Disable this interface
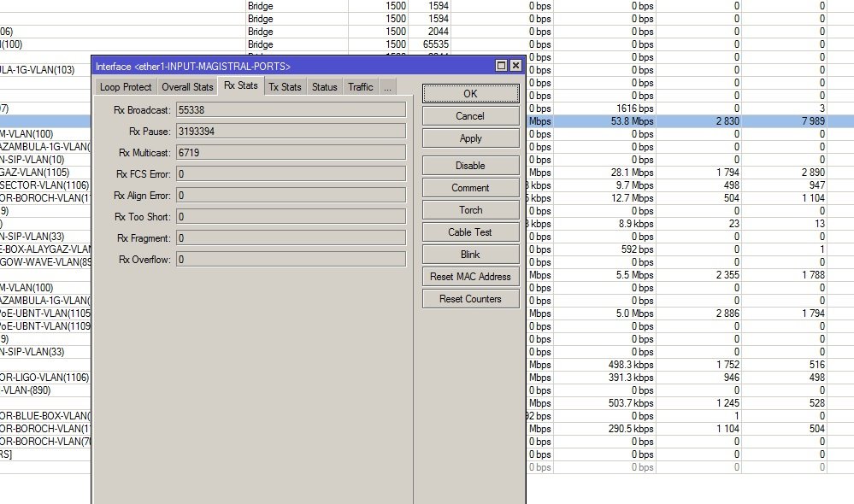Viewport: 854px width, 504px height. pyautogui.click(x=470, y=166)
